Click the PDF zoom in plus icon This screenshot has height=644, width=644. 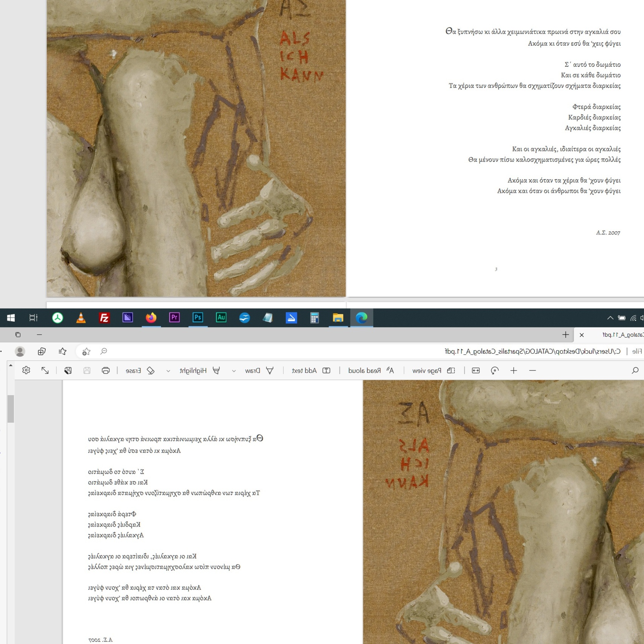pos(514,370)
